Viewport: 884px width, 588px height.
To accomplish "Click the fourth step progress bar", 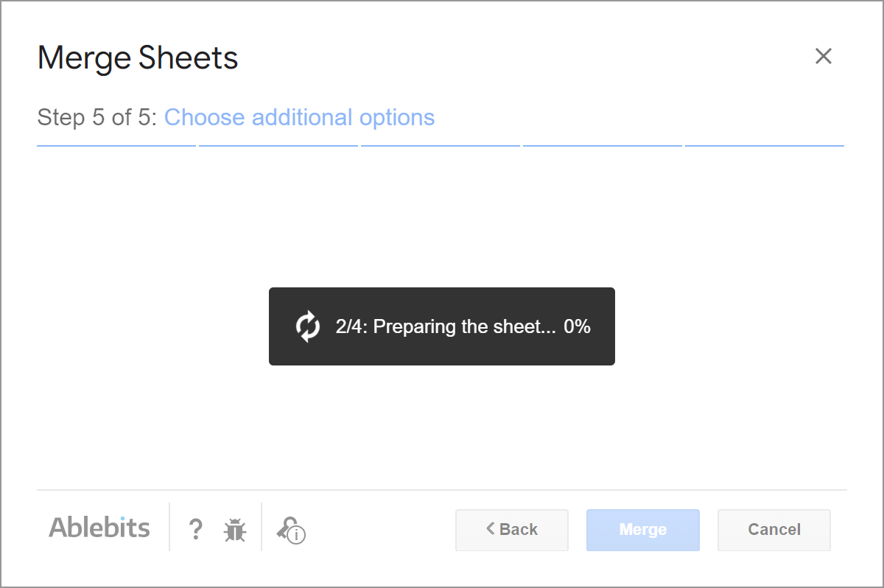I will [602, 147].
